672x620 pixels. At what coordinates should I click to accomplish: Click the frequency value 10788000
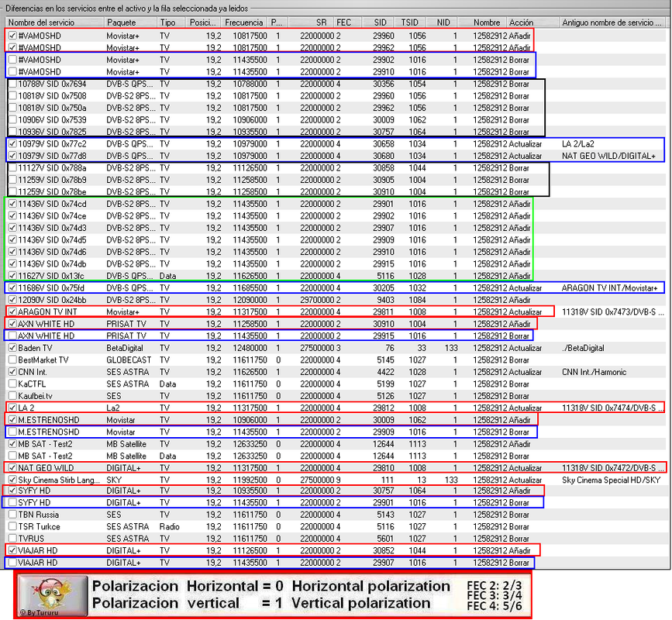tap(250, 84)
